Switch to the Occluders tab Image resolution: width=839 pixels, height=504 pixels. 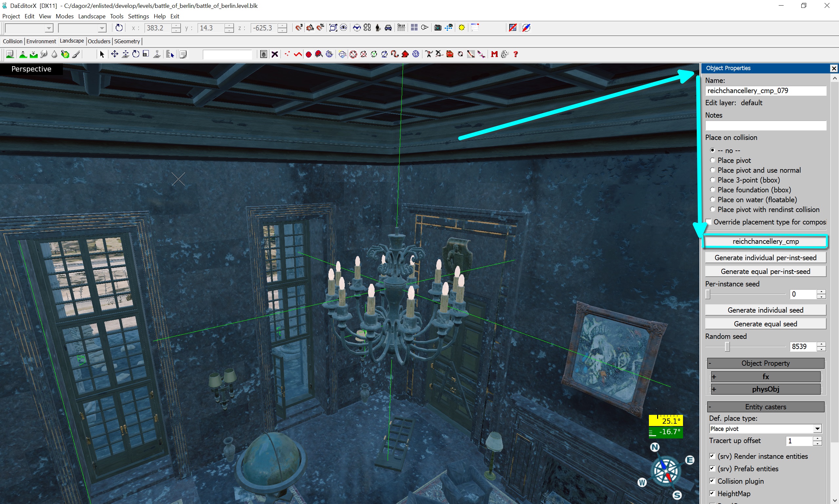pos(99,41)
